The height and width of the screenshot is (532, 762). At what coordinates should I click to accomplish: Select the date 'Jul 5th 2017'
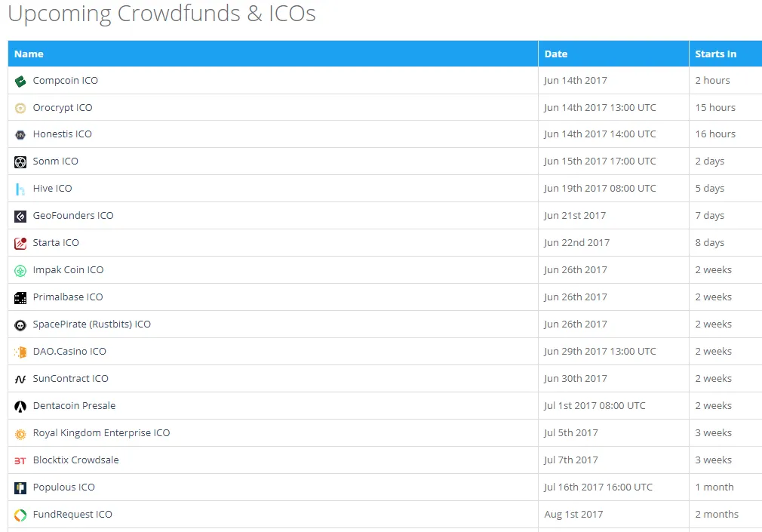pos(571,433)
